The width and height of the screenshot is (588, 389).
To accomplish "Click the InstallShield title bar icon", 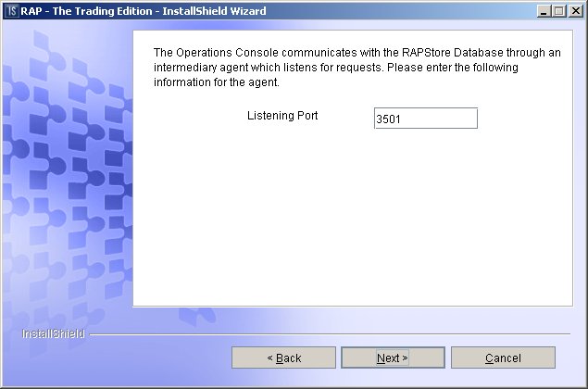I will click(12, 11).
